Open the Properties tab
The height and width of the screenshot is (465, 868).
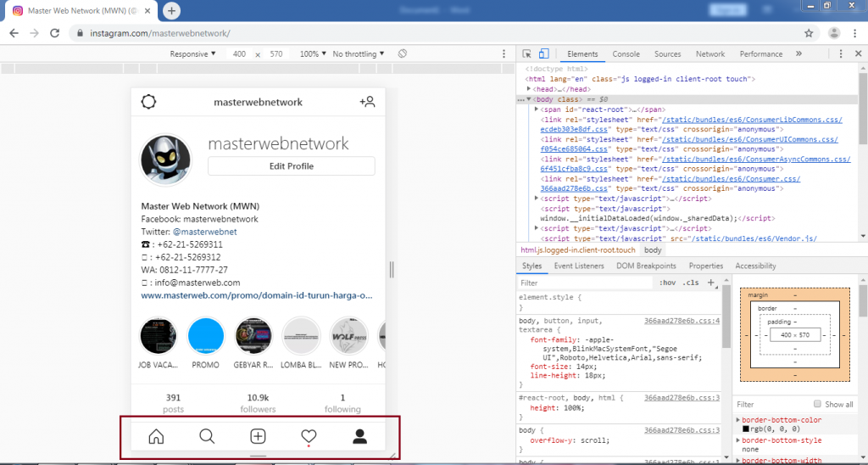[706, 266]
